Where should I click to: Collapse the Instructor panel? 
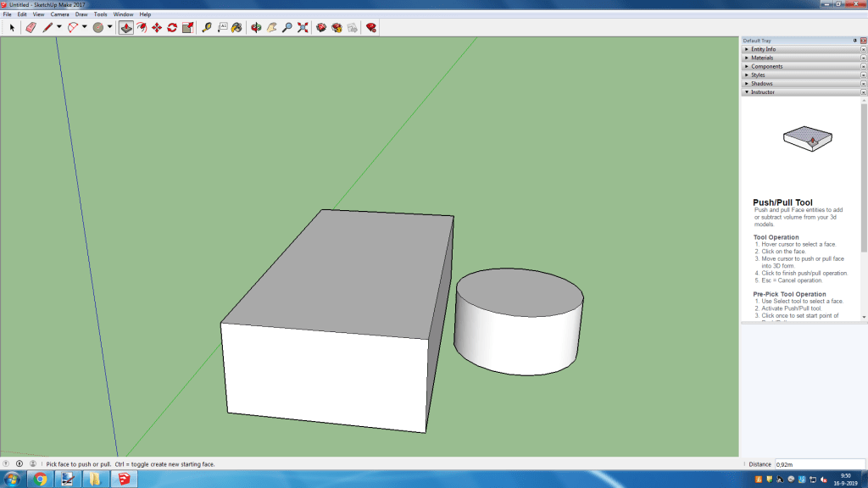pos(762,91)
